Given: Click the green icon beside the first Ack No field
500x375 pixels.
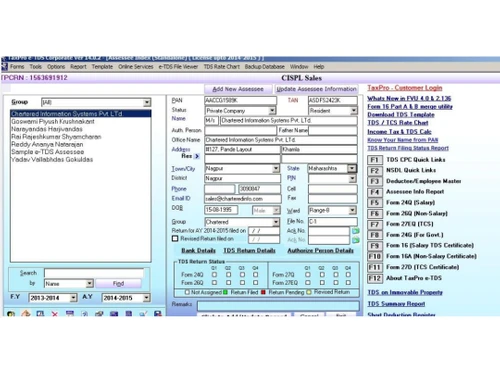Looking at the screenshot, I should (356, 231).
